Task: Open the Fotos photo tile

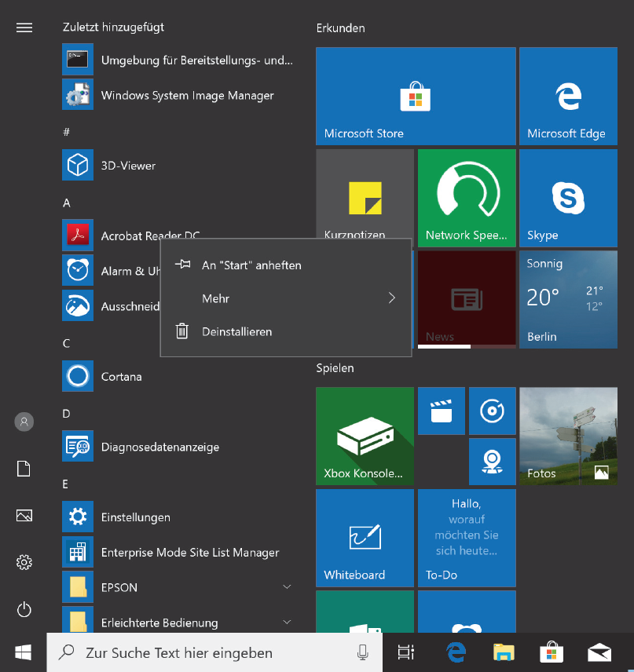Action: (568, 436)
